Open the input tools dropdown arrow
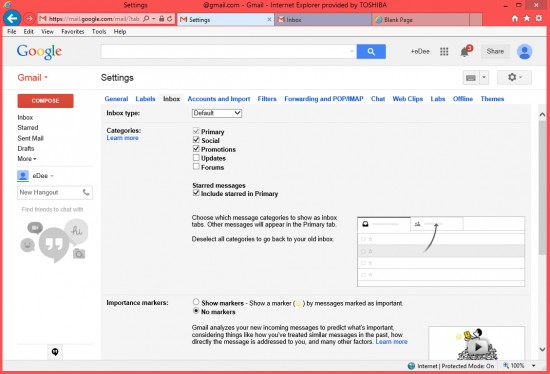The image size is (550, 374). (484, 78)
